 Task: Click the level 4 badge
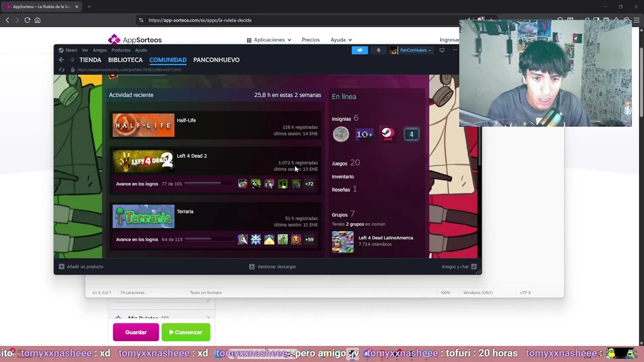411,134
